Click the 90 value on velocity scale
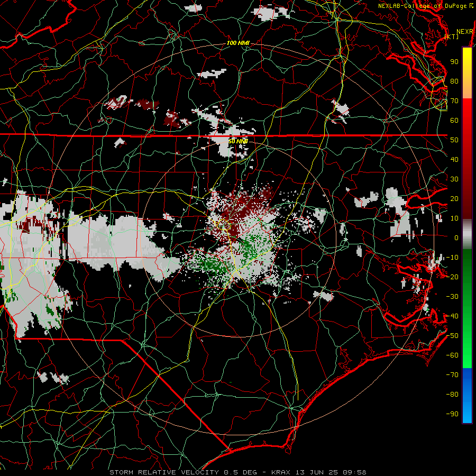Viewport: 476px width, 476px height. pyautogui.click(x=454, y=62)
